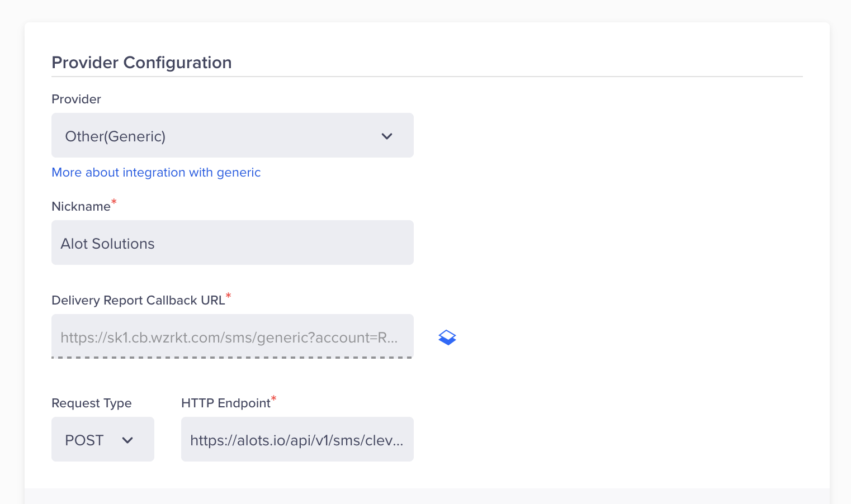Click the blue layers icon beside callback URL
851x504 pixels.
[447, 337]
